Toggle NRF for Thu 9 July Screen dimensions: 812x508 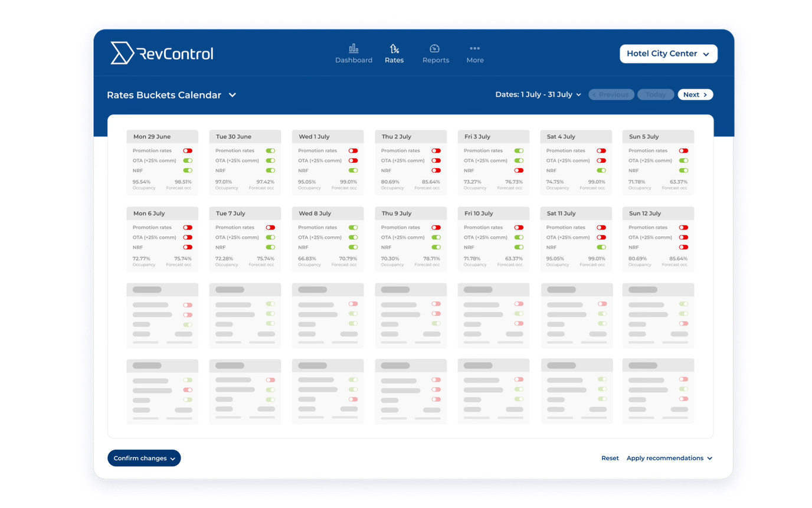coord(436,247)
